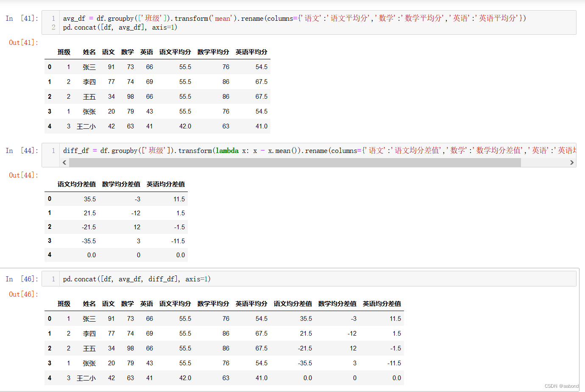Click the 语文平均分 header in Out[41] table
Screen dimensions: 585x392
click(175, 52)
